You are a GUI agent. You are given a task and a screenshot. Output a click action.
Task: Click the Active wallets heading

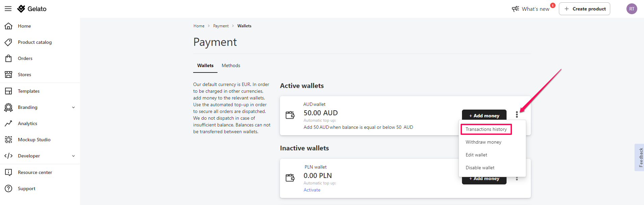[302, 86]
